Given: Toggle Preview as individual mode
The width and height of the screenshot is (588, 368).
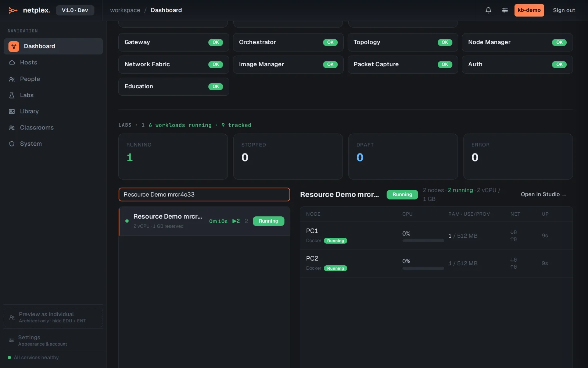Looking at the screenshot, I should tap(53, 317).
